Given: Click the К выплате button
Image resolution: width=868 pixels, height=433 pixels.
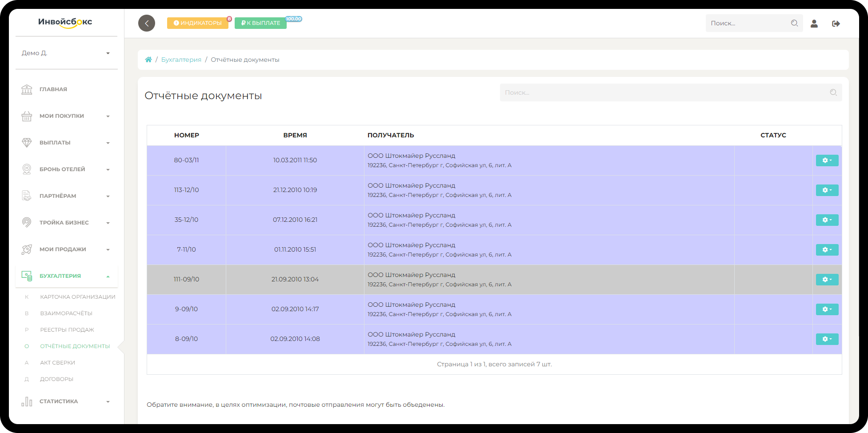Looking at the screenshot, I should [x=260, y=23].
